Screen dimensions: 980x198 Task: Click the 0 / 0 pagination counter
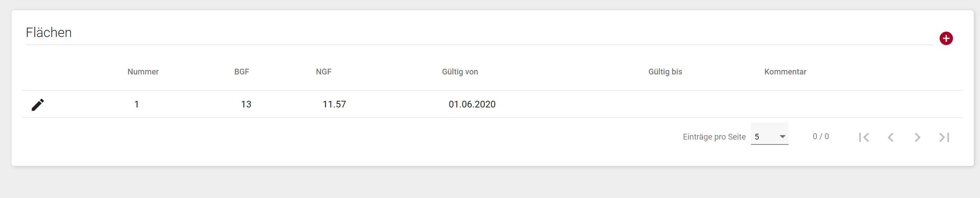coord(821,136)
